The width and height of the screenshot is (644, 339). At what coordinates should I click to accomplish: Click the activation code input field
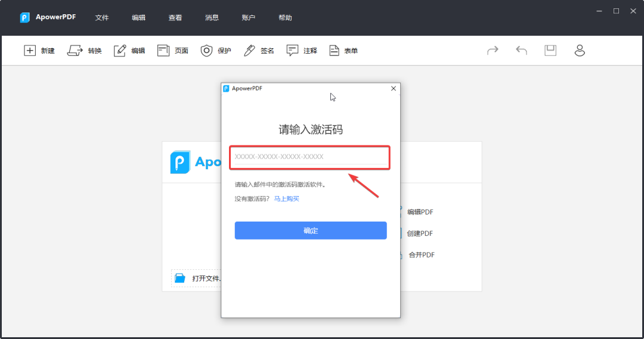[x=309, y=157]
